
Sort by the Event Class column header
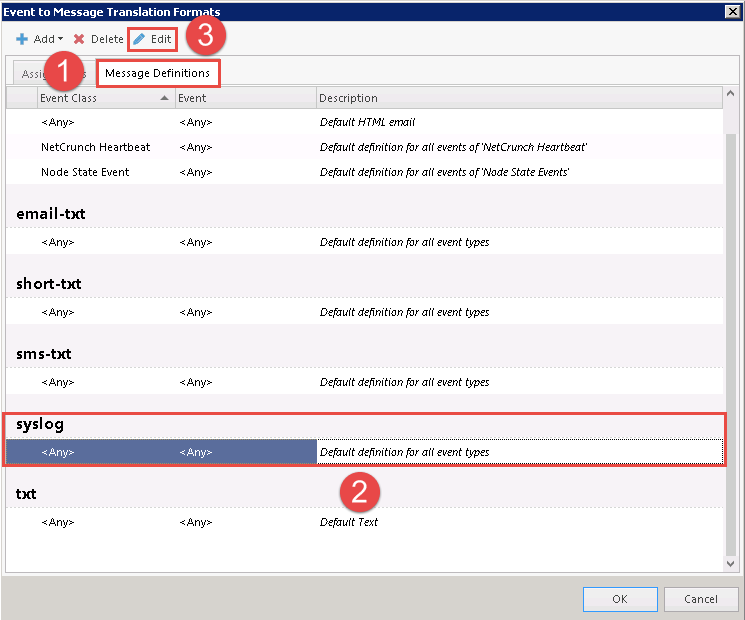click(106, 98)
